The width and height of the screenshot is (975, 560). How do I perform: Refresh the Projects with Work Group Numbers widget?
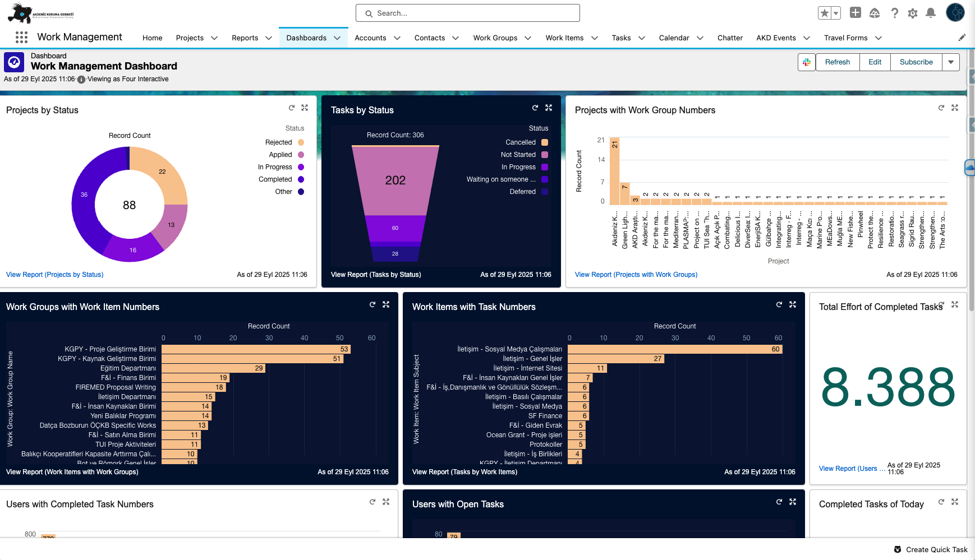coord(941,108)
